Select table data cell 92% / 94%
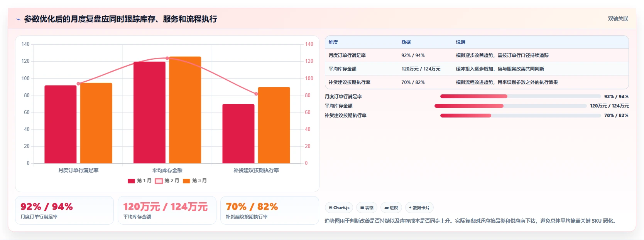644x240 pixels. point(413,55)
